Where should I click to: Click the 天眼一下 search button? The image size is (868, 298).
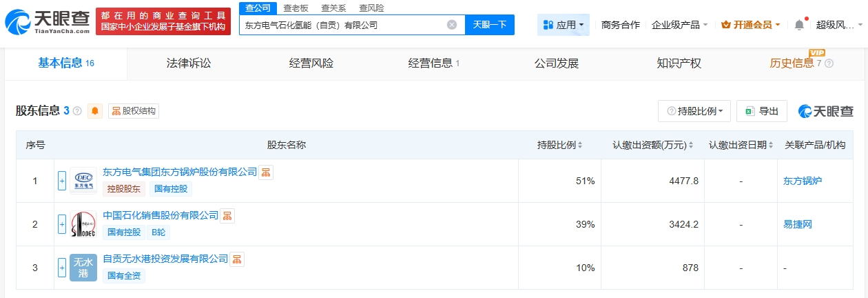(490, 25)
